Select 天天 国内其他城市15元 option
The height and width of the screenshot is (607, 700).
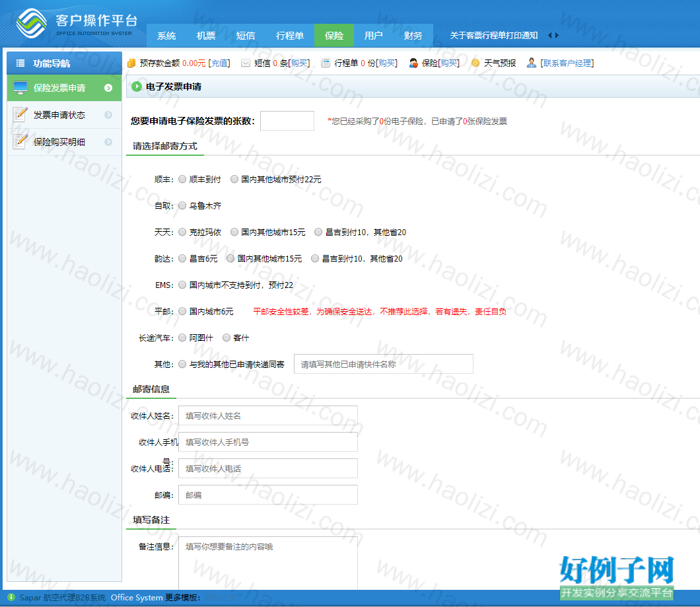pos(234,232)
